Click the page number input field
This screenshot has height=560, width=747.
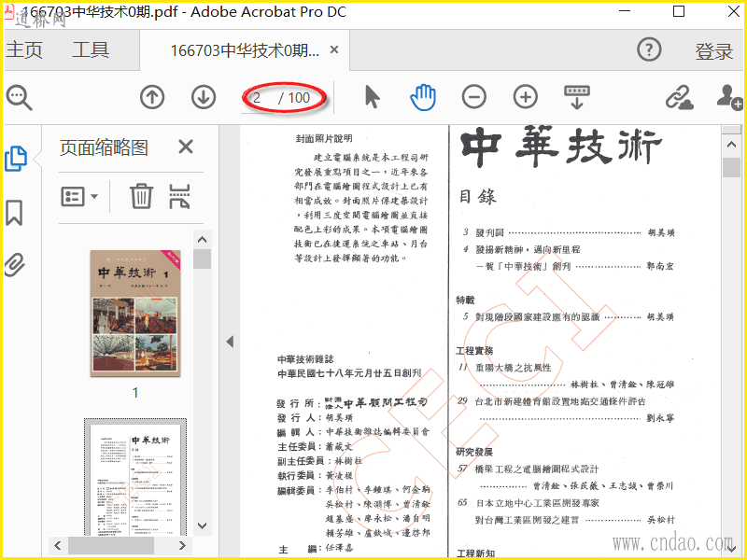[x=258, y=98]
